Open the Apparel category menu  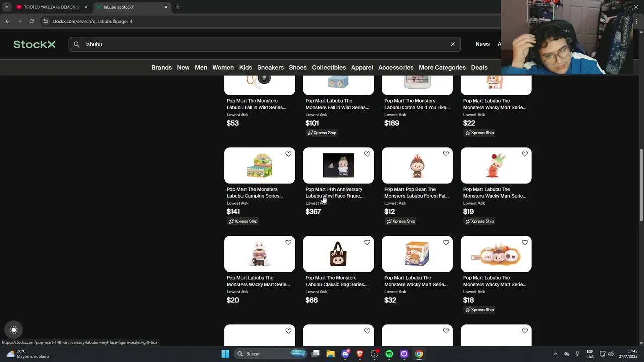coord(362,67)
